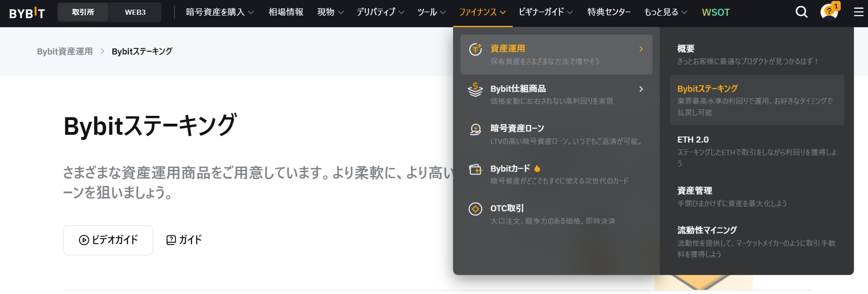Screen dimensions: 868x294
Task: Open ETH 2.0 in the submenu
Action: (757, 151)
